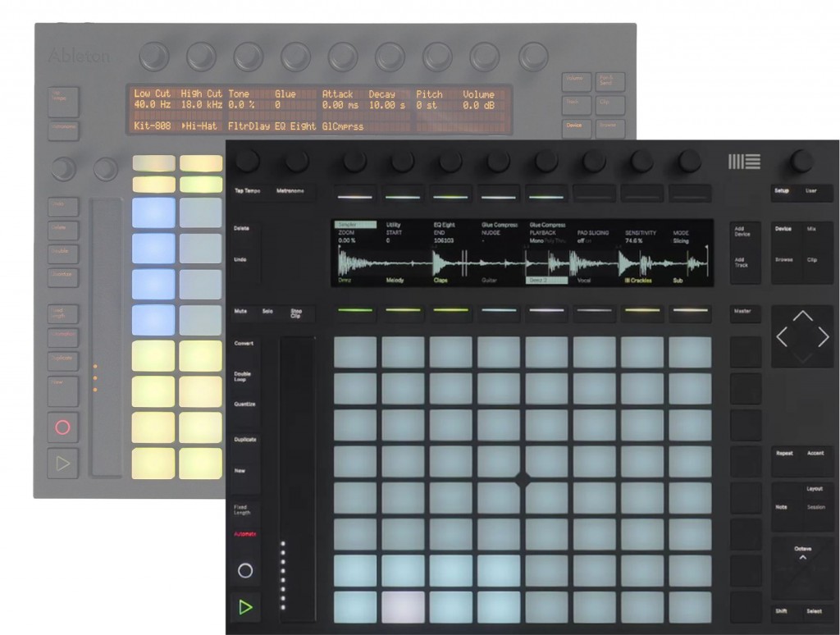Toggle the Mute button
This screenshot has height=635, width=840.
[240, 312]
